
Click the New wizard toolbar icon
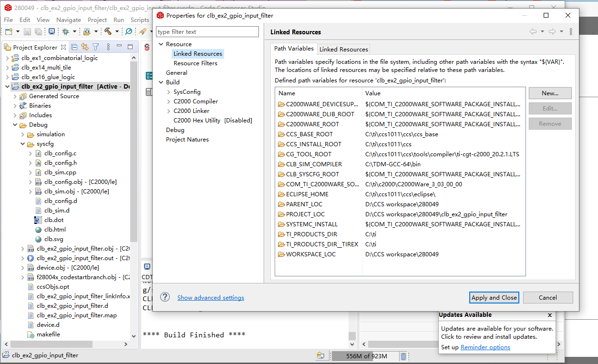coord(9,31)
